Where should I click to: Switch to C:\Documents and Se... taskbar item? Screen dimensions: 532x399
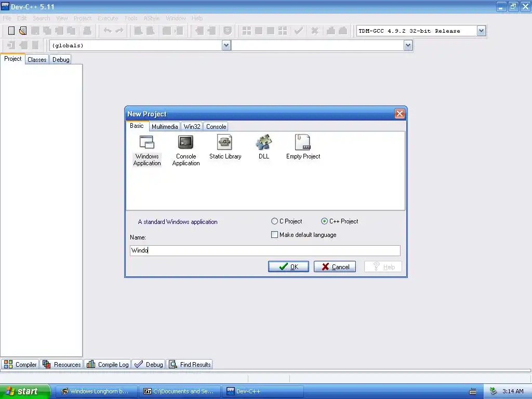(180, 391)
